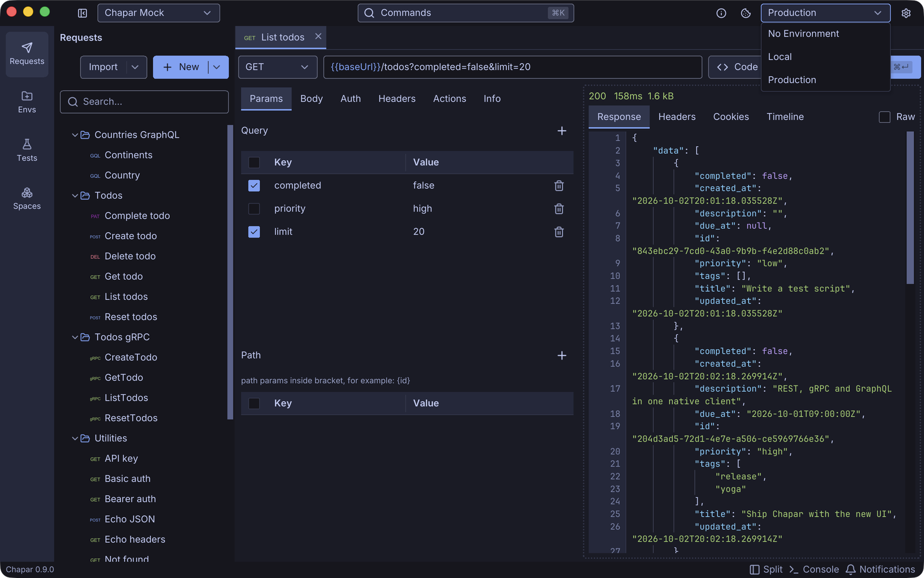Viewport: 924px width, 578px height.
Task: Toggle the Split view
Action: tap(766, 569)
